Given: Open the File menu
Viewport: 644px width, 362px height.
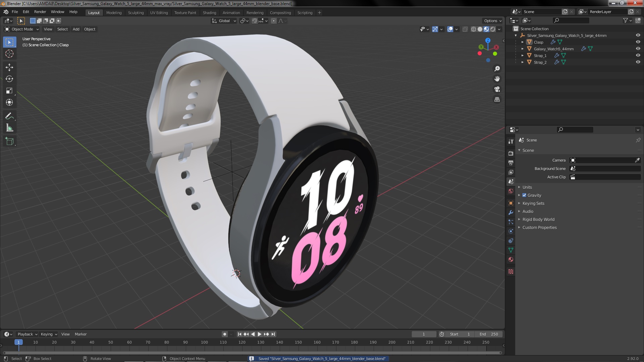Looking at the screenshot, I should (x=15, y=12).
